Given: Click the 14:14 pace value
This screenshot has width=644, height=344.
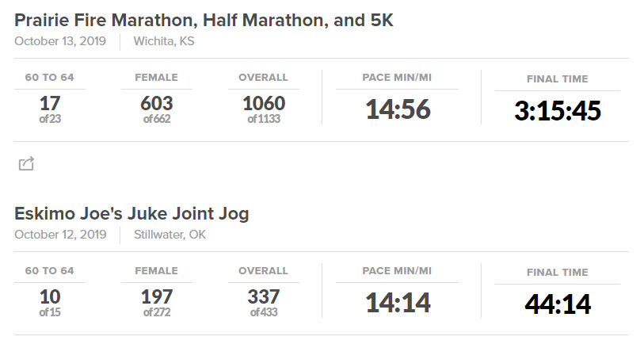Looking at the screenshot, I should [x=398, y=302].
